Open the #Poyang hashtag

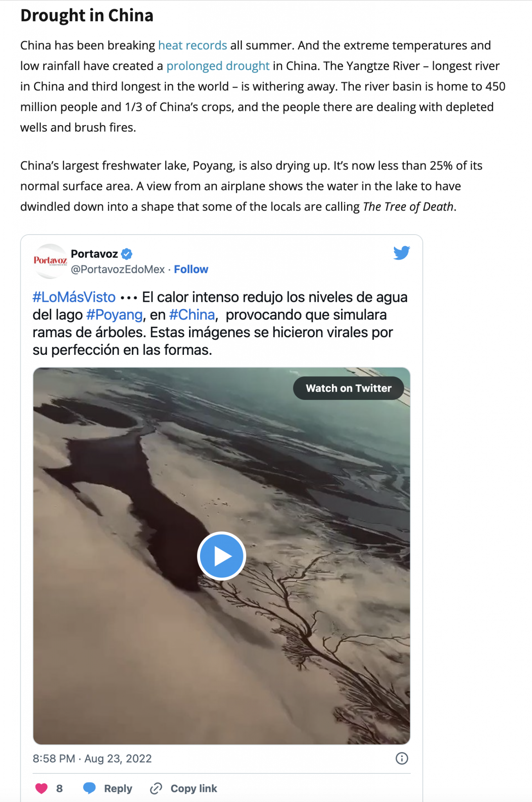[114, 315]
